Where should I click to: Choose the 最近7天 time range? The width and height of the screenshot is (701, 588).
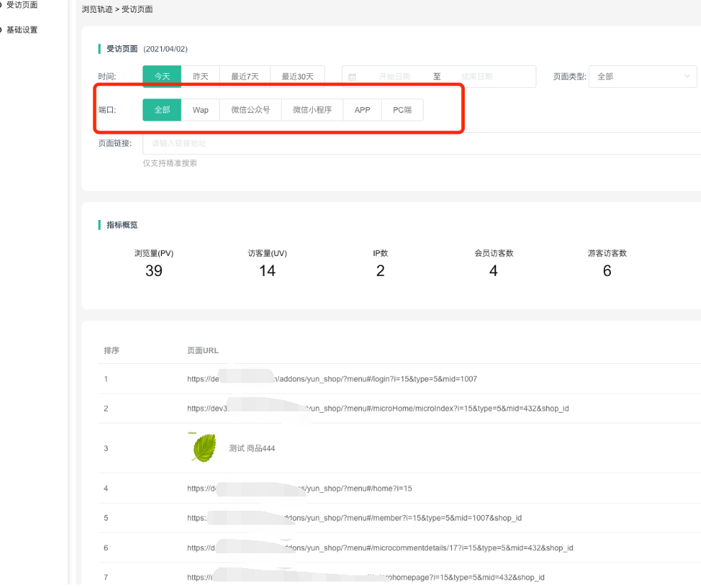coord(245,77)
